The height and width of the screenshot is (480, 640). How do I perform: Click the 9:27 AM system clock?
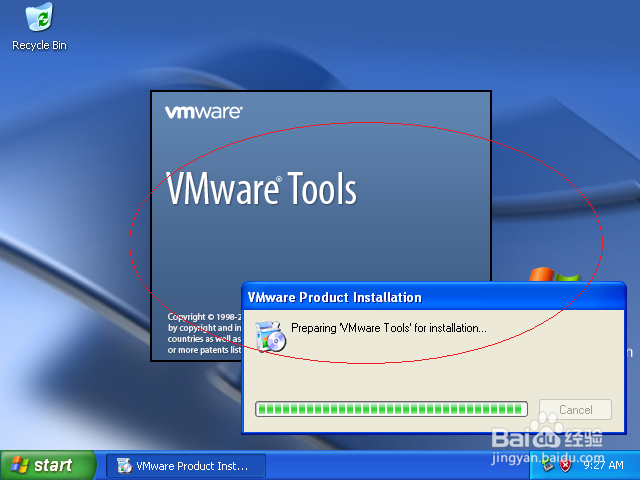click(603, 465)
